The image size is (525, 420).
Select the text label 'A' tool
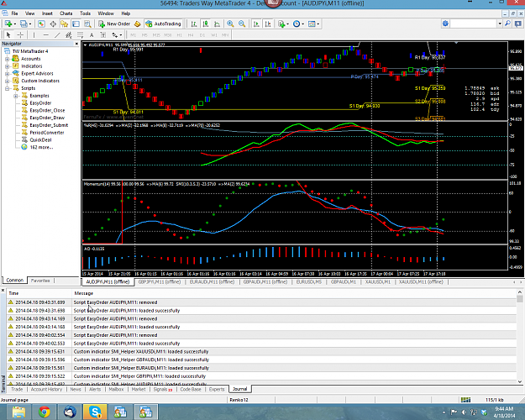[x=92, y=34]
